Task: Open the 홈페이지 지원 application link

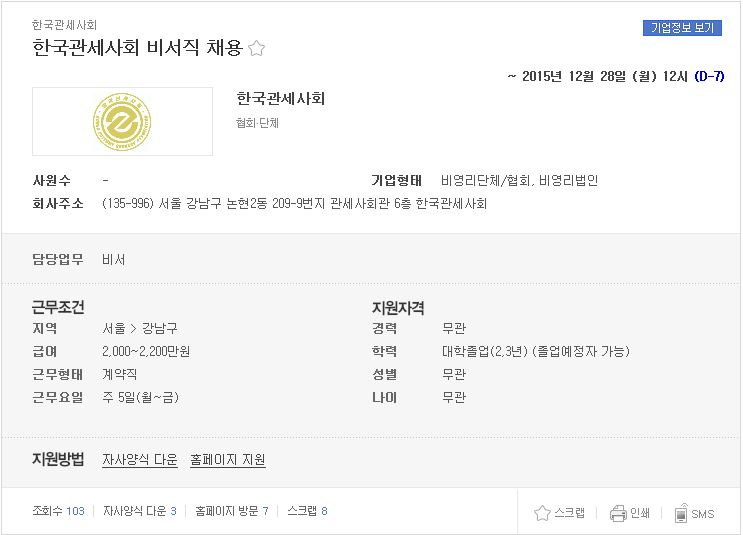Action: point(227,459)
